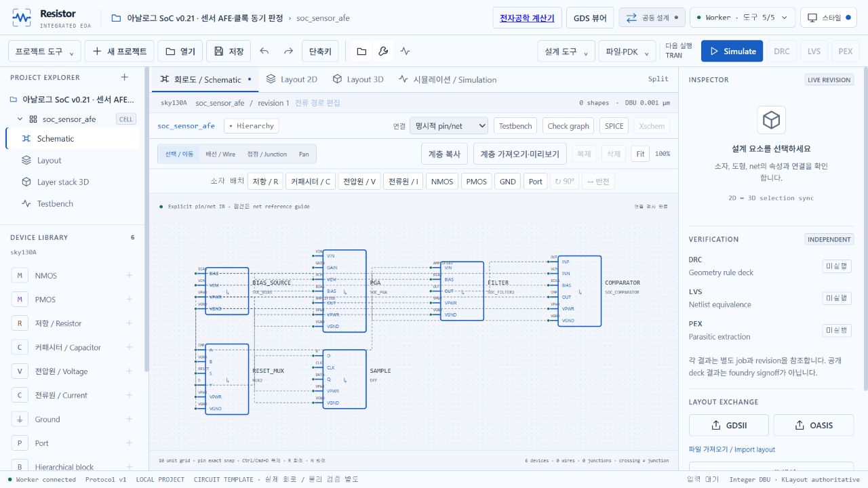Click 스타일 style button

coord(829,18)
